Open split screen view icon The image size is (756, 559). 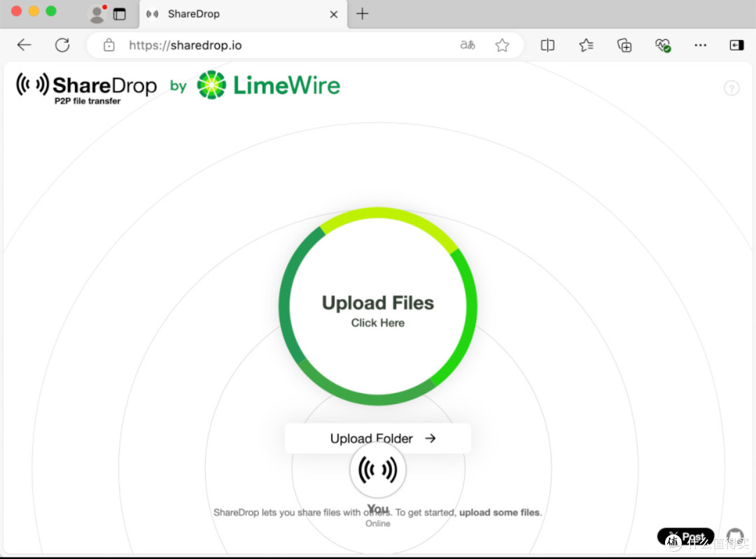[x=547, y=46]
